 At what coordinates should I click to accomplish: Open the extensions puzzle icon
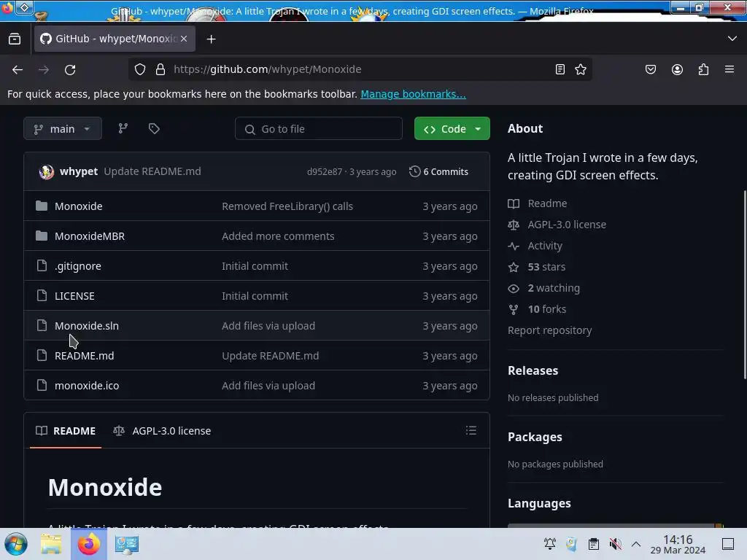point(703,69)
